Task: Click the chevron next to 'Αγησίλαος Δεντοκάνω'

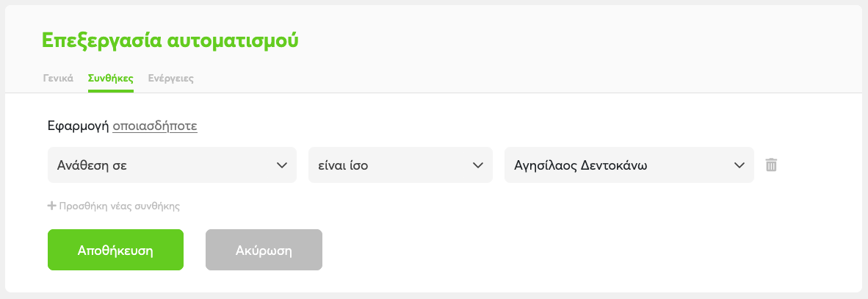Action: point(739,165)
